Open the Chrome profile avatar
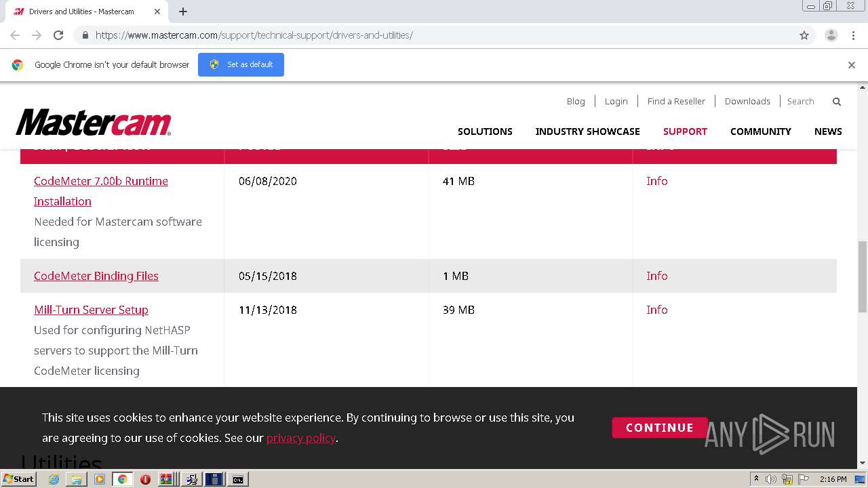Screen dimensions: 868x488 [831, 35]
